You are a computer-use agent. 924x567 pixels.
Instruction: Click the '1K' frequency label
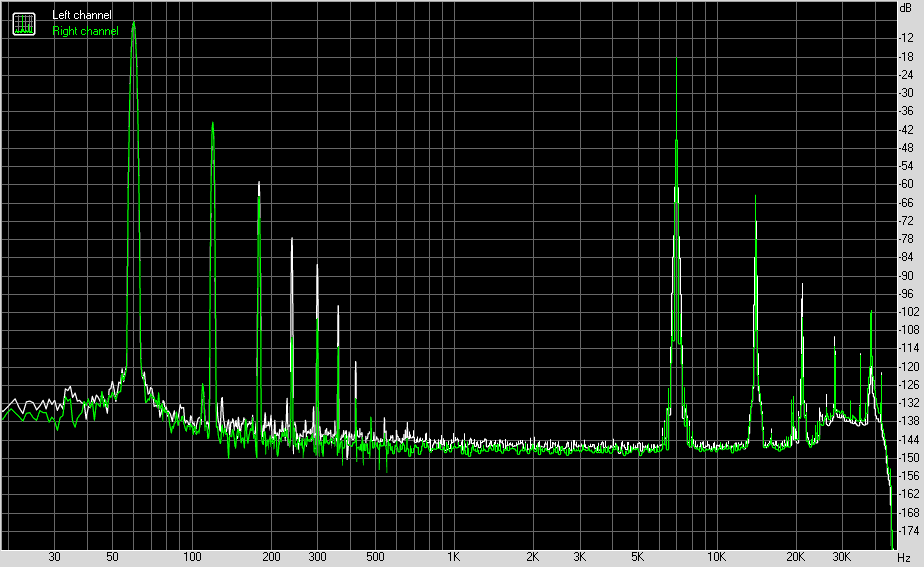pos(454,557)
